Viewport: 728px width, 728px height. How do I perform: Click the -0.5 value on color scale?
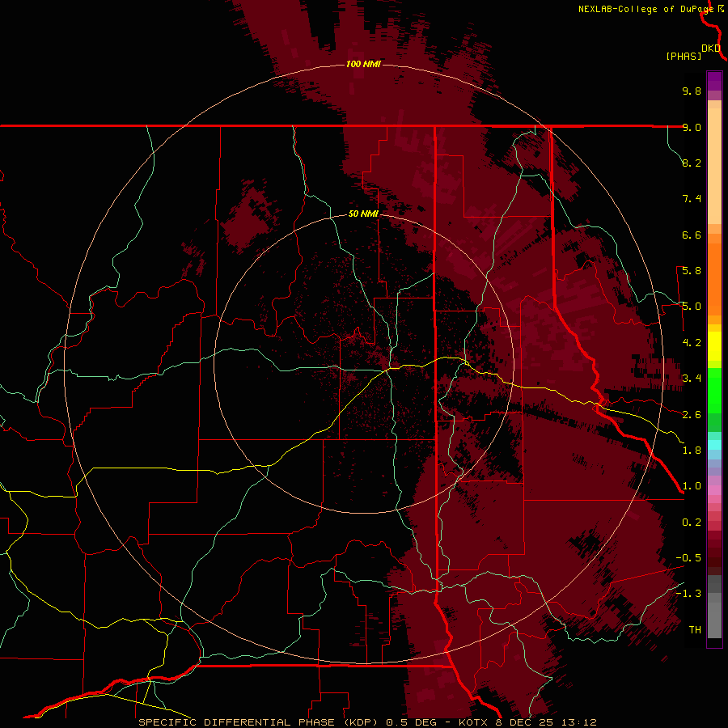click(688, 558)
